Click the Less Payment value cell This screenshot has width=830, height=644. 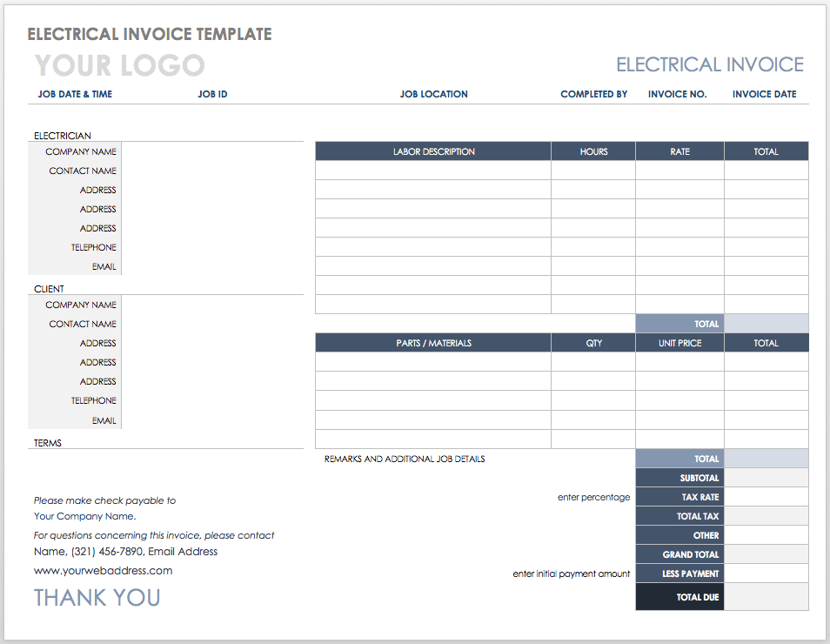(766, 574)
